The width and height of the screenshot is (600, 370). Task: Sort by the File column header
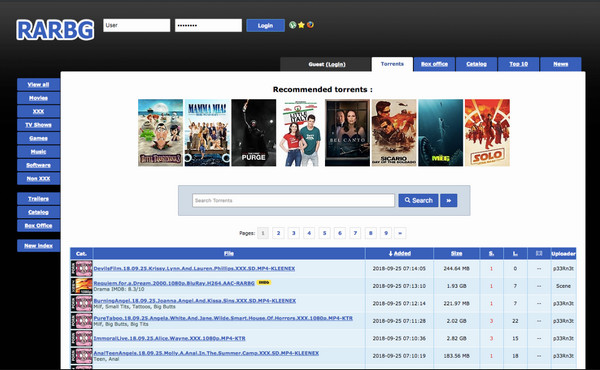pos(229,253)
